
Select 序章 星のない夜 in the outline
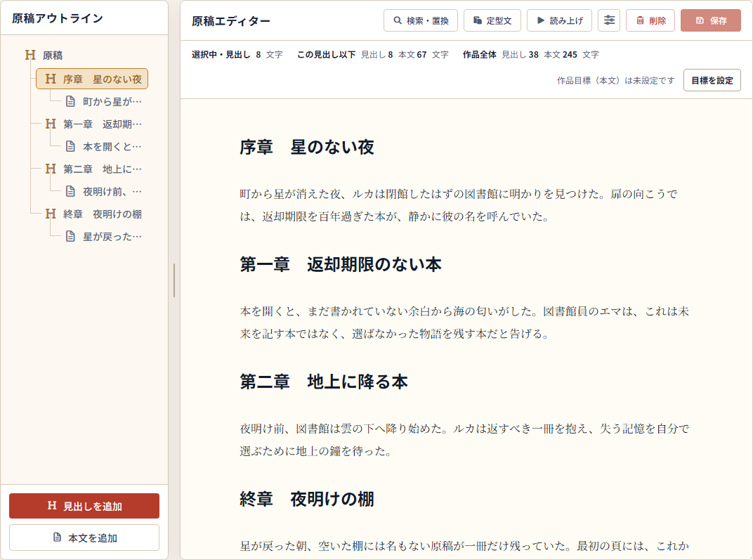[x=92, y=79]
